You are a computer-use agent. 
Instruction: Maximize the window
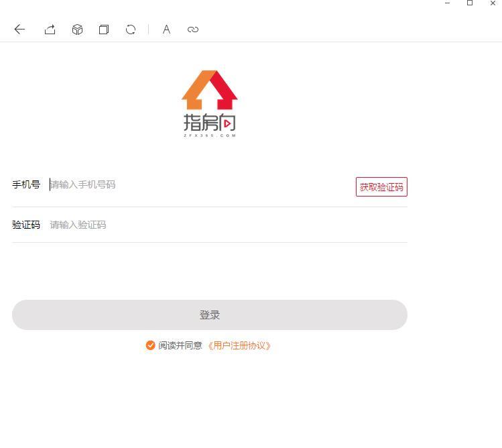[x=470, y=3]
